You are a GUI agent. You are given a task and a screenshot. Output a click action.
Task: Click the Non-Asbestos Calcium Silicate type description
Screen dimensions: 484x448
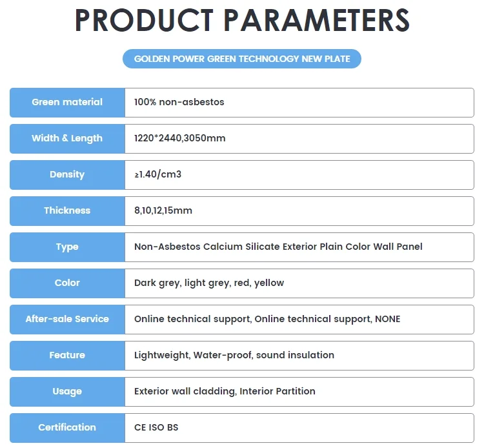coord(278,247)
